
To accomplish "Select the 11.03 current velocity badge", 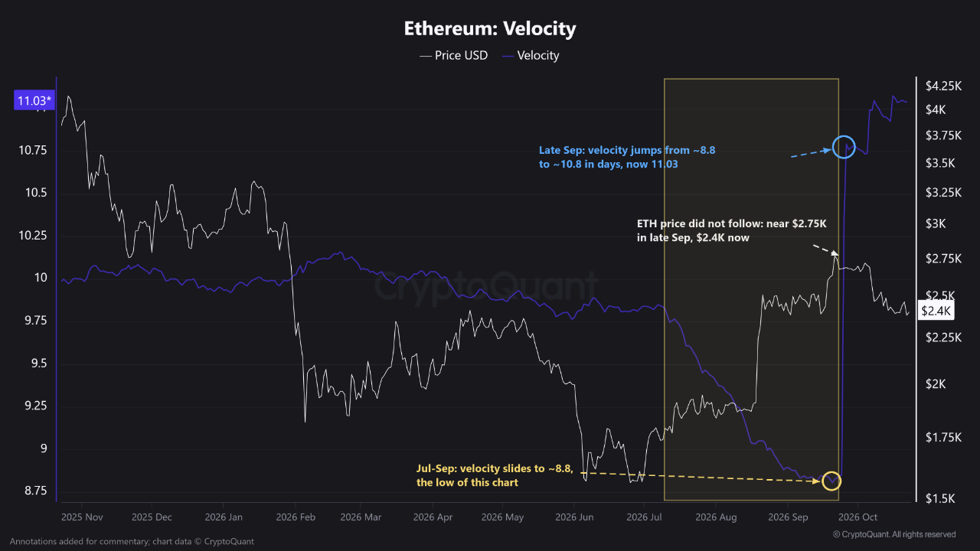I will tap(34, 100).
